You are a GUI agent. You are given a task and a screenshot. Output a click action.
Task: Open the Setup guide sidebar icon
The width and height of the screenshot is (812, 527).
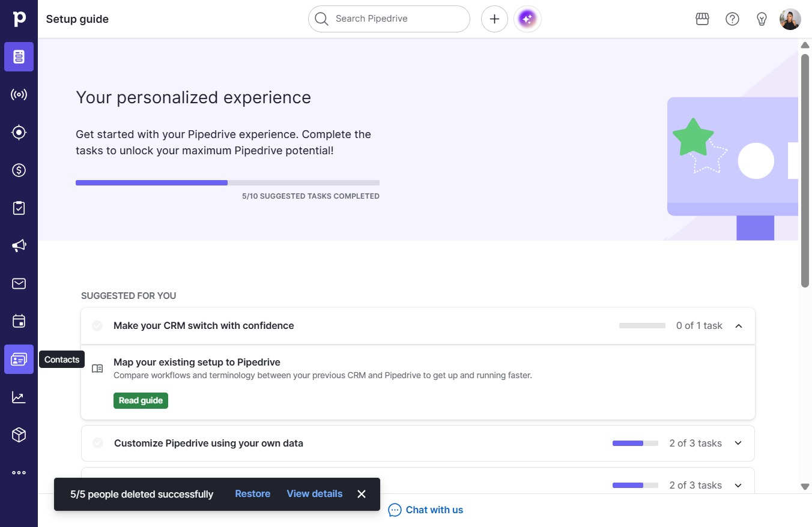tap(19, 57)
